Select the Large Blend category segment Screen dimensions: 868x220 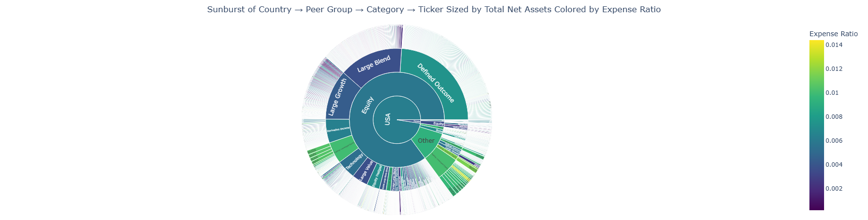tap(373, 64)
